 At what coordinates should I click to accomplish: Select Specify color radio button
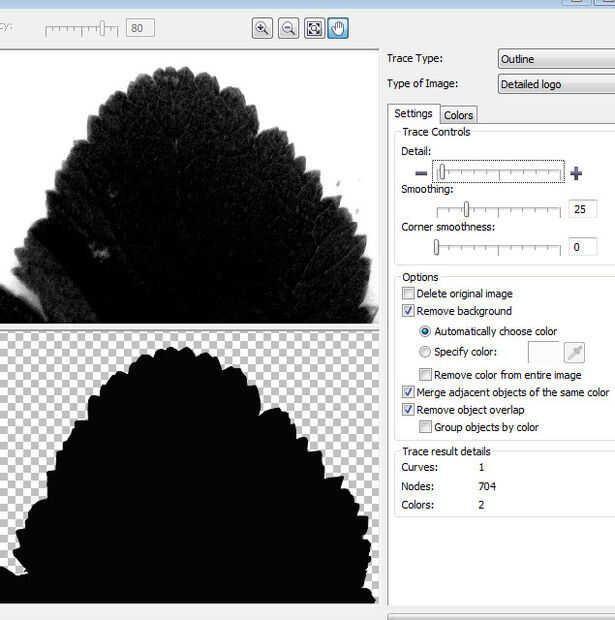(425, 352)
